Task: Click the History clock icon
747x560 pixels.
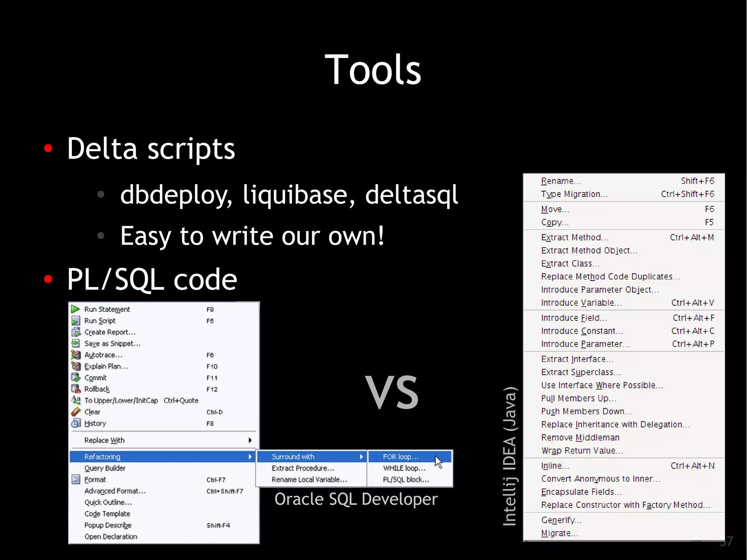Action: tap(76, 423)
